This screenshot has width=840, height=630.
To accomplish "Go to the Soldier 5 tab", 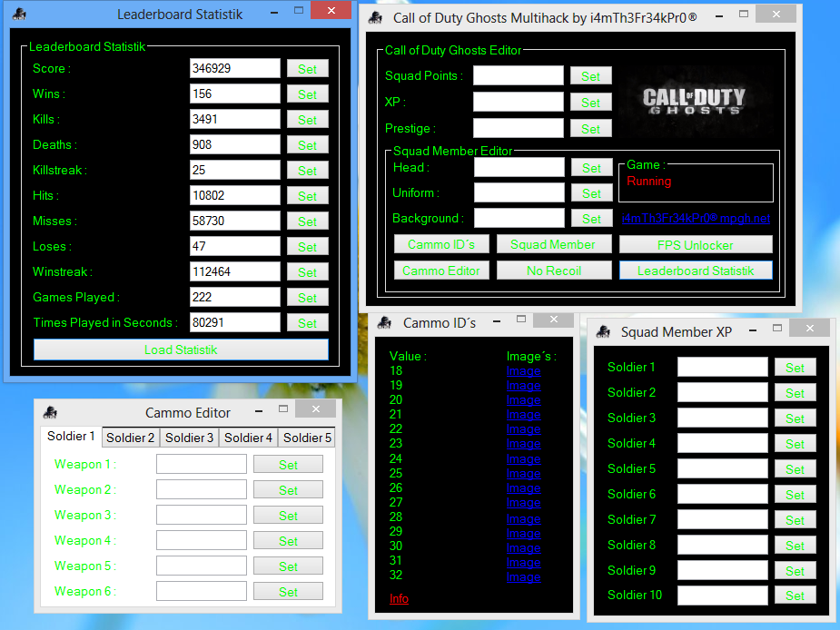I will pos(308,438).
